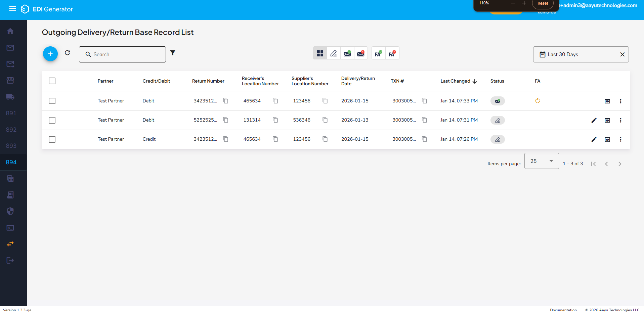
Task: Check the first Debit record's row checkbox
Action: coord(52,101)
